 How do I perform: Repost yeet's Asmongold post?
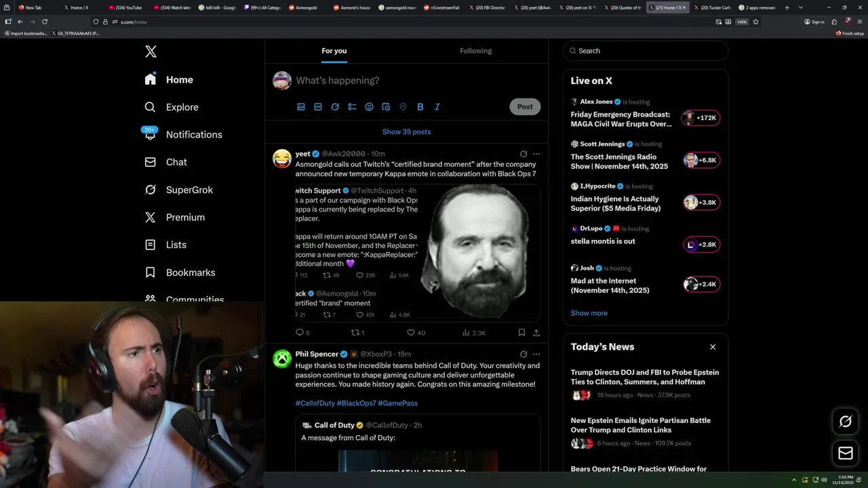point(357,333)
